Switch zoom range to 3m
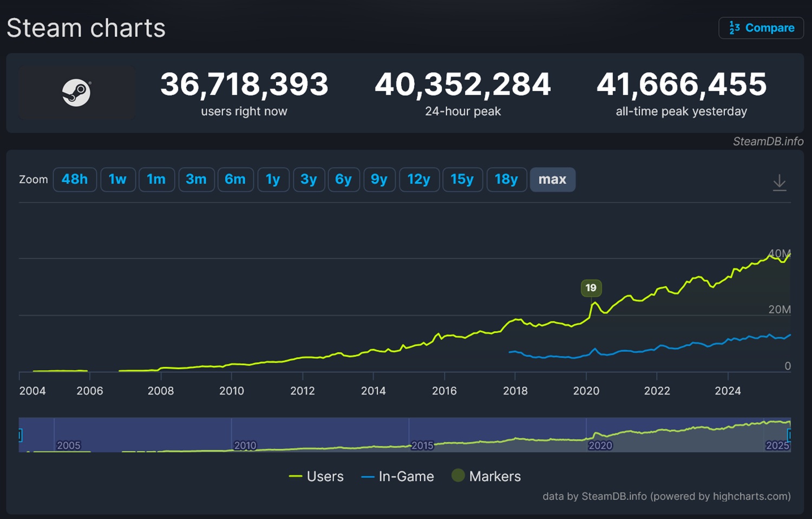The height and width of the screenshot is (519, 812). tap(196, 180)
